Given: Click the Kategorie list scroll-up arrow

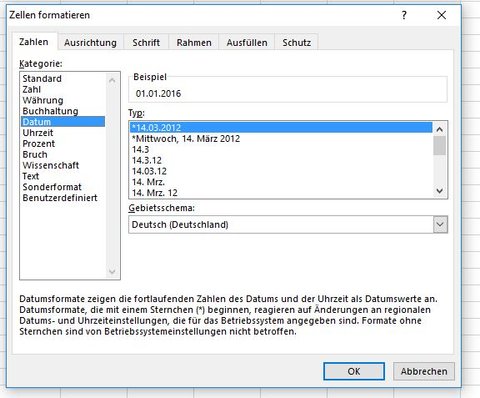Looking at the screenshot, I should pyautogui.click(x=112, y=80).
